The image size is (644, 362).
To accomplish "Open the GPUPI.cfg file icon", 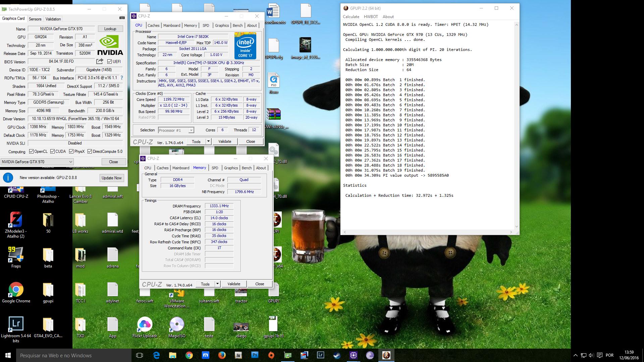I will point(273,49).
